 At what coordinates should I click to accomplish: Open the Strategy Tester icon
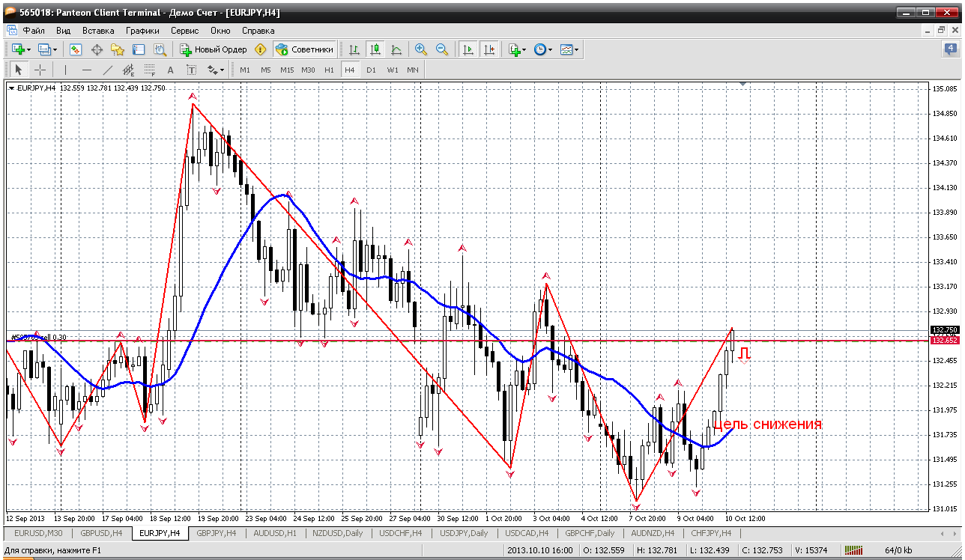tap(160, 49)
